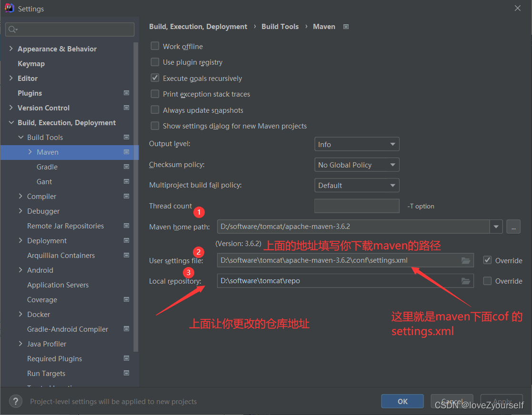Expand the Docker node
Image resolution: width=532 pixels, height=415 pixels.
click(20, 314)
